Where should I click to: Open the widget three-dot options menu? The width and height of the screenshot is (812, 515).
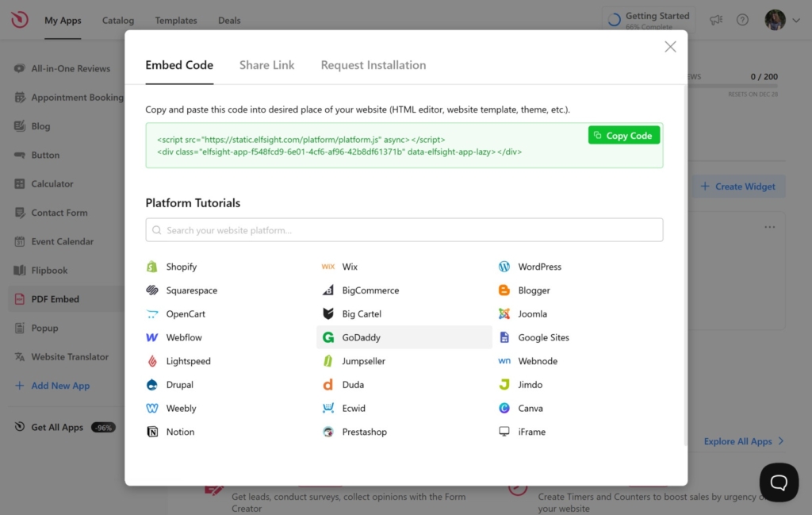pos(769,227)
